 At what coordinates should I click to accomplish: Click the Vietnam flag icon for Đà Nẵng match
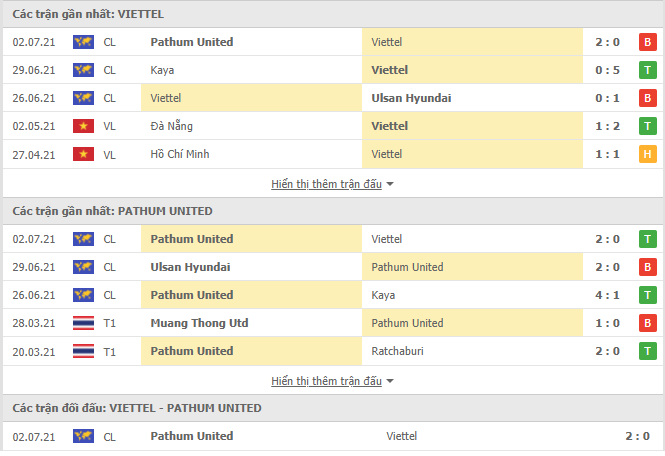click(83, 126)
